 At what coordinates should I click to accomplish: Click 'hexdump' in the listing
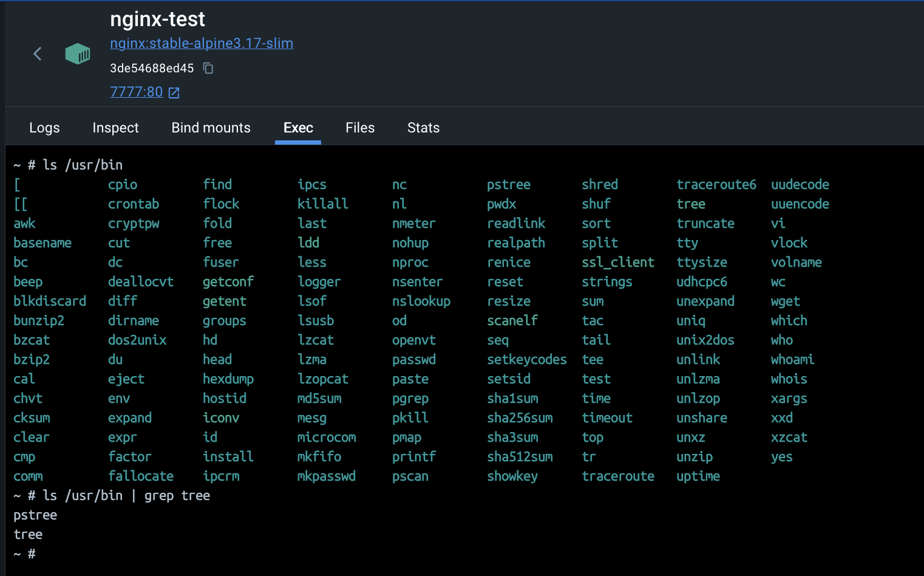[x=228, y=379]
